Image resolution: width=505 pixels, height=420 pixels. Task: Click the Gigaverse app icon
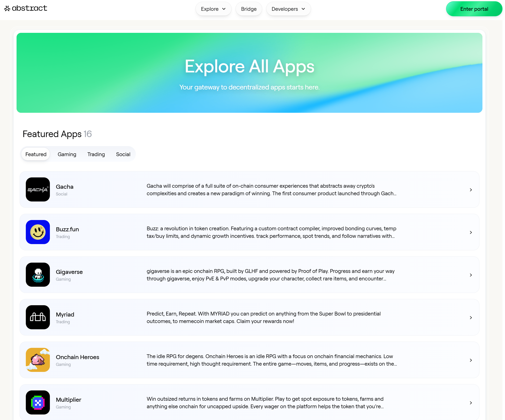(x=38, y=275)
